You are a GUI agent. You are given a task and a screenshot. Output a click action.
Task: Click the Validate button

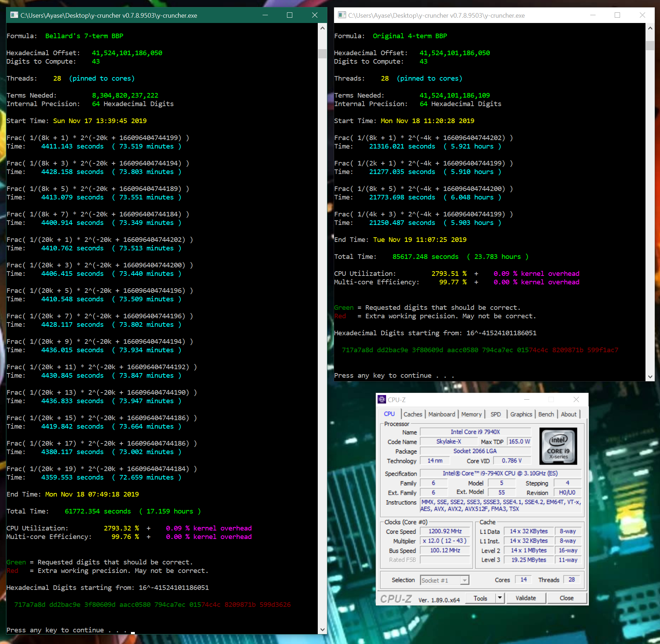(526, 598)
